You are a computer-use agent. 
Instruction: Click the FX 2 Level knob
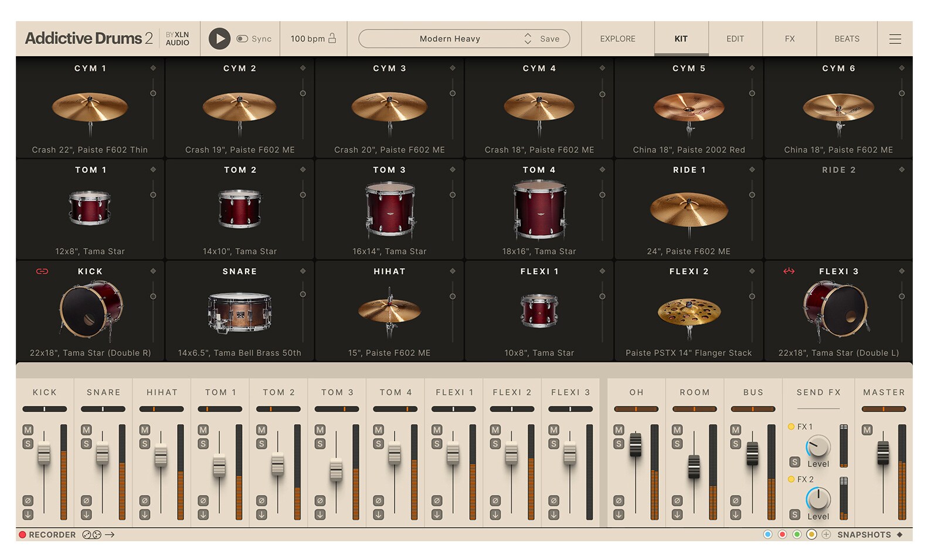818,500
